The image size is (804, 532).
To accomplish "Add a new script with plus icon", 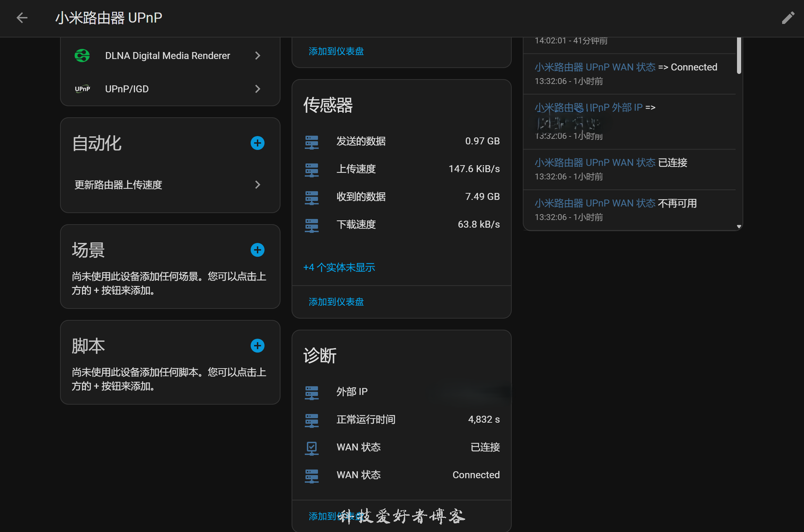I will click(258, 346).
